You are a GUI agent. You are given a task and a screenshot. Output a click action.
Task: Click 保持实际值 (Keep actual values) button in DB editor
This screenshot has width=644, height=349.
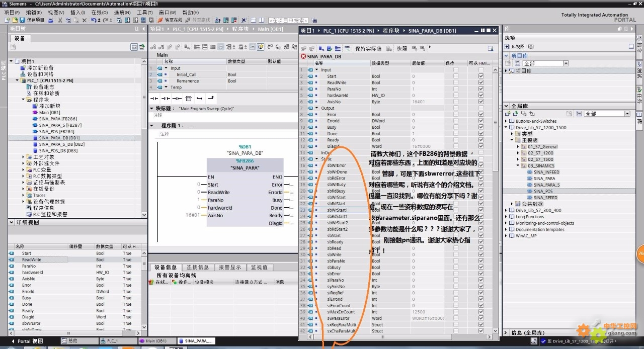pos(368,48)
